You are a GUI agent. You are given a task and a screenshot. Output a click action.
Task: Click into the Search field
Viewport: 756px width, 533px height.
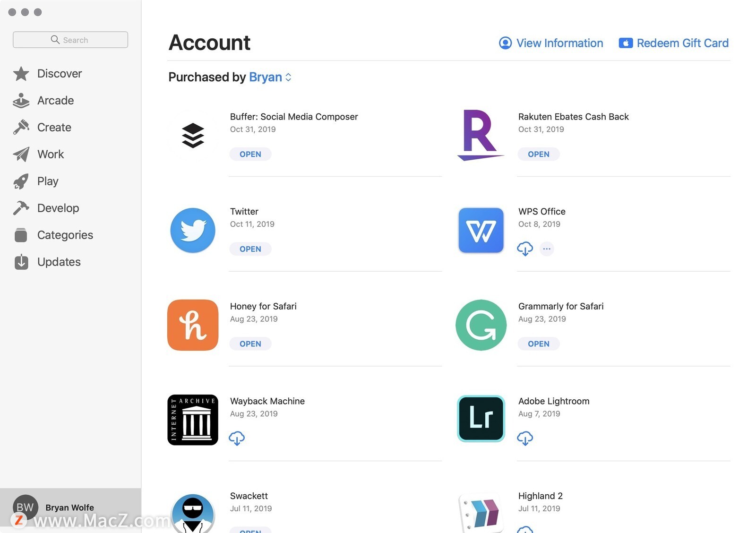click(x=70, y=40)
